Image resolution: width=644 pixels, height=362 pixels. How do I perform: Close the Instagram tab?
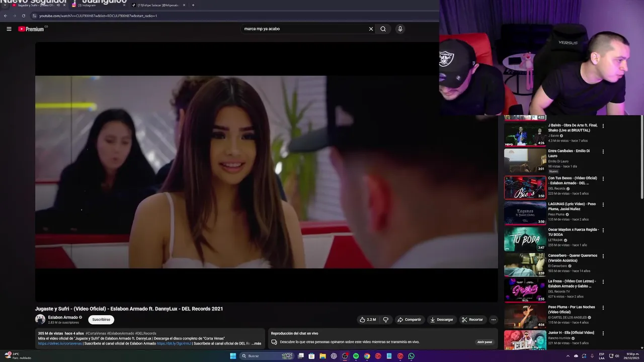coord(124,5)
